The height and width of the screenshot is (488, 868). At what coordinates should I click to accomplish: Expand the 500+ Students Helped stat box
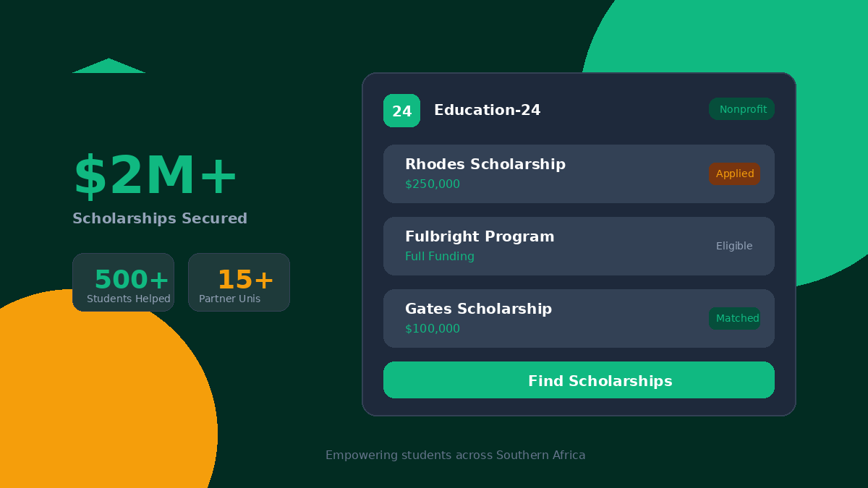[123, 282]
